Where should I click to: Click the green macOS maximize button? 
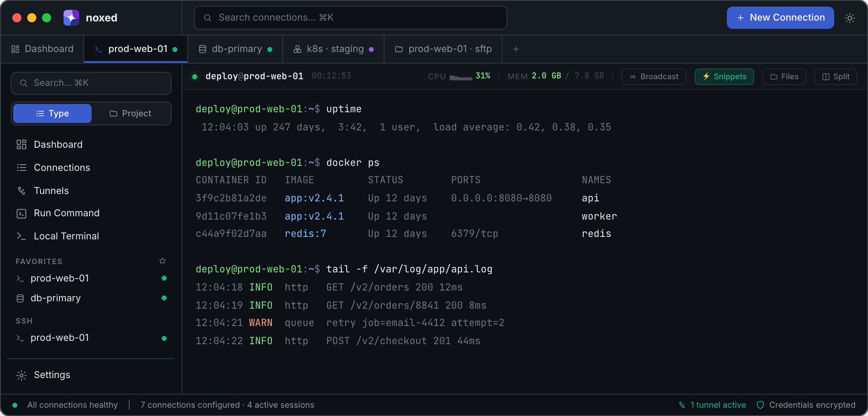pyautogui.click(x=47, y=18)
